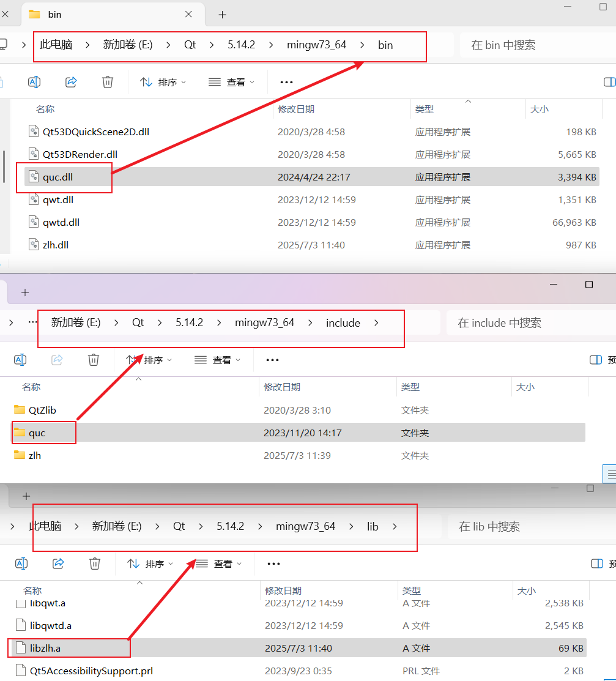The image size is (616, 681).
Task: Click mingw73_64 breadcrumb in bin address bar
Action: coord(316,45)
